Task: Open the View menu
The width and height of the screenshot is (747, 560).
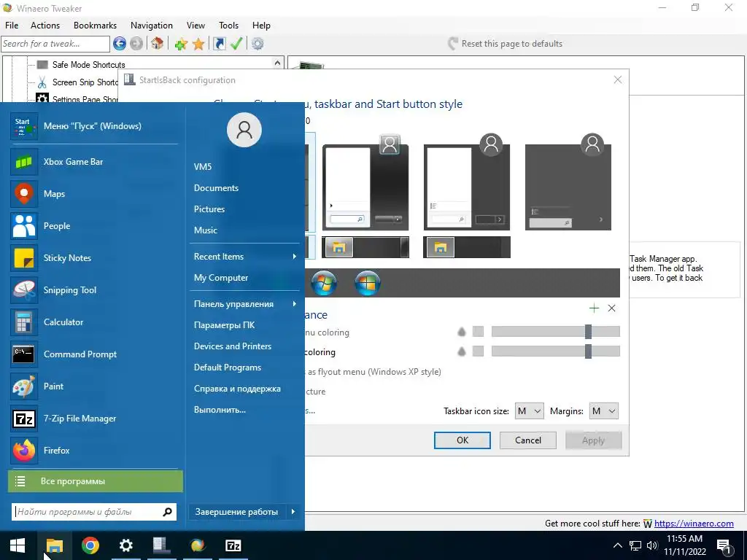Action: click(x=196, y=26)
